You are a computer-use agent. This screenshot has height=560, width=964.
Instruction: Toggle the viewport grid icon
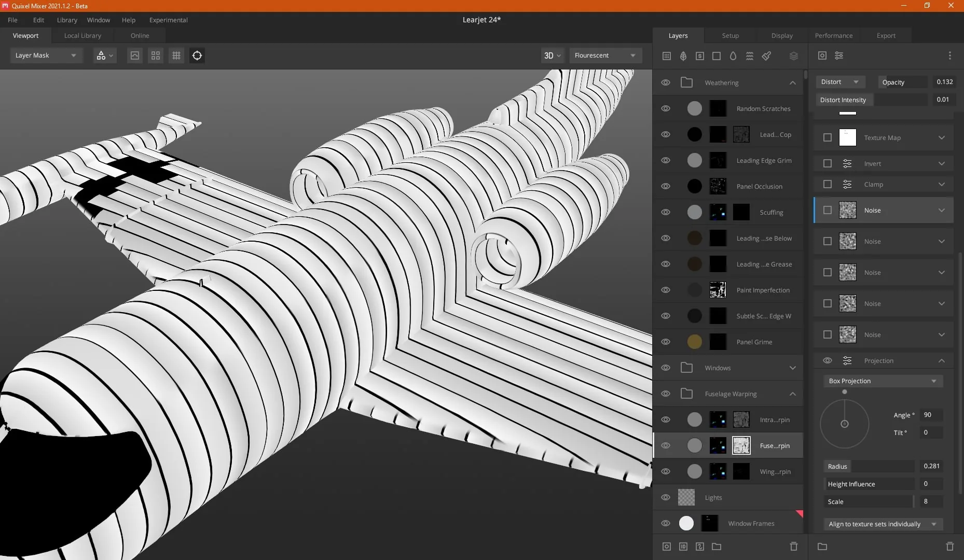(176, 55)
